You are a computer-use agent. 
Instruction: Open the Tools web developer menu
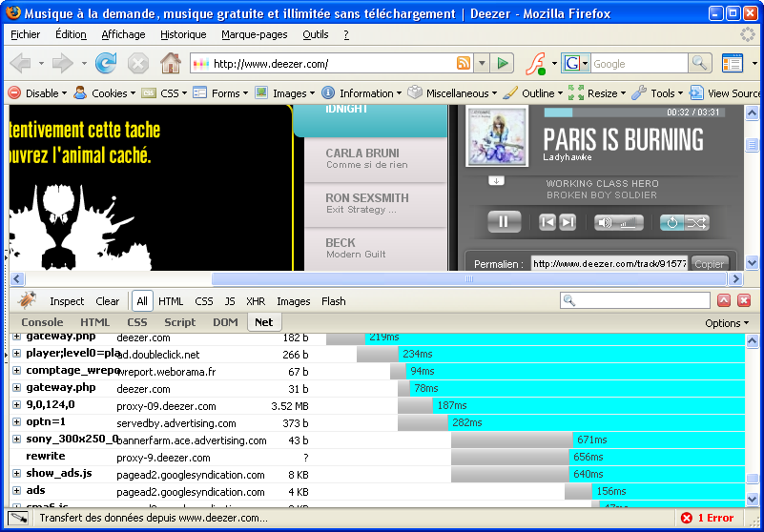657,93
